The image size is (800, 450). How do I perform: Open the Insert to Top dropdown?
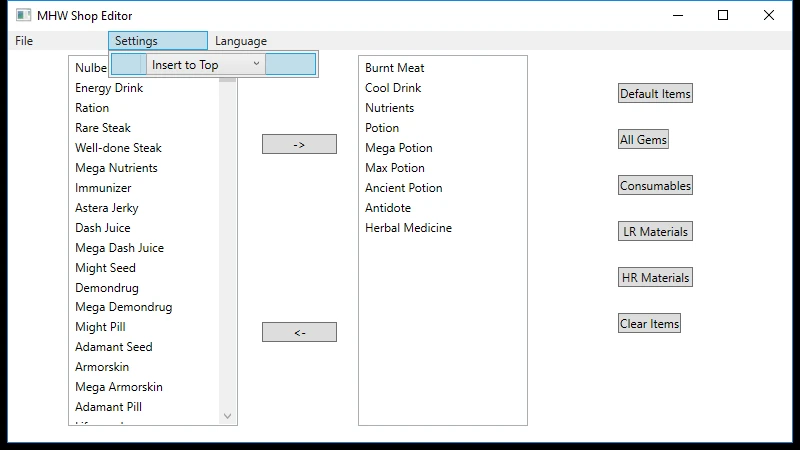click(x=205, y=65)
